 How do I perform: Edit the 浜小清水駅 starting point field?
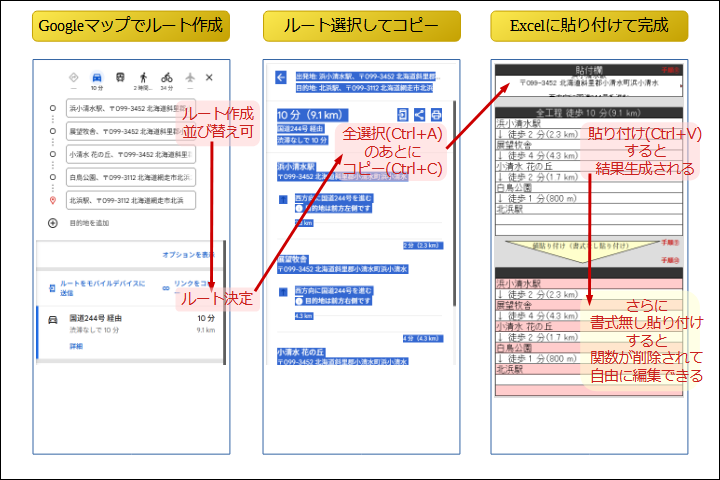pyautogui.click(x=131, y=108)
